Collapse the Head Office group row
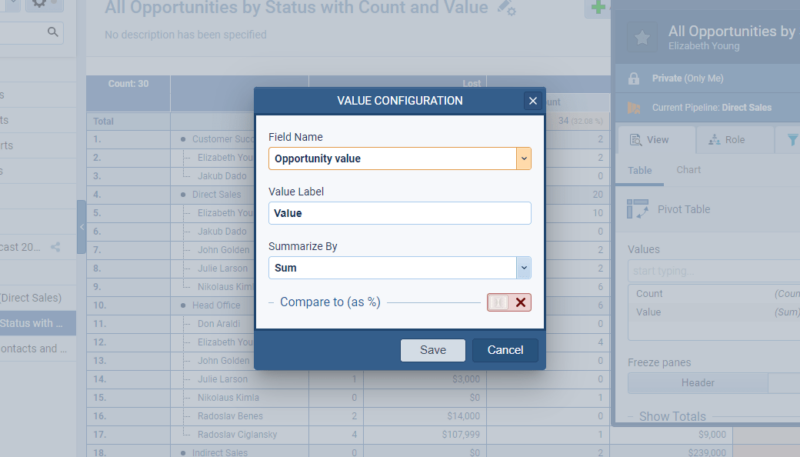The image size is (800, 457). click(183, 306)
